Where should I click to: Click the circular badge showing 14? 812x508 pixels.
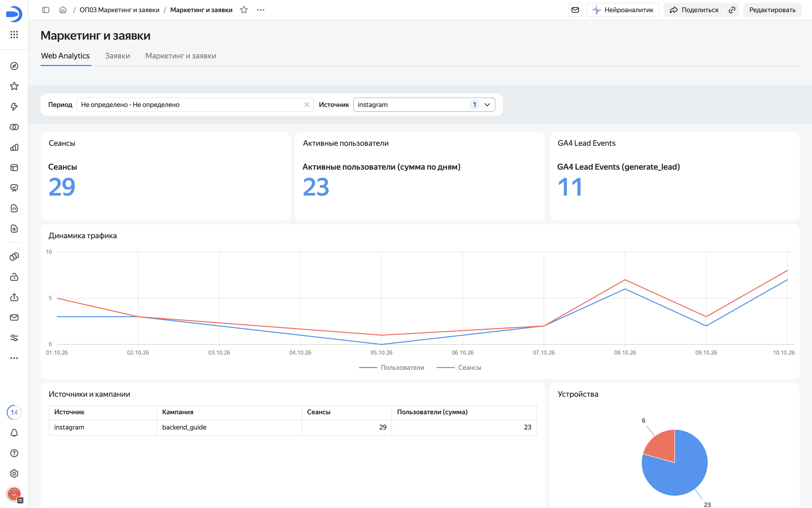click(14, 412)
